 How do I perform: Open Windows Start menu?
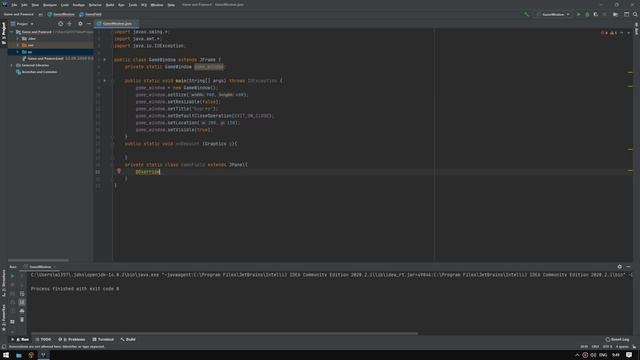tap(6, 355)
